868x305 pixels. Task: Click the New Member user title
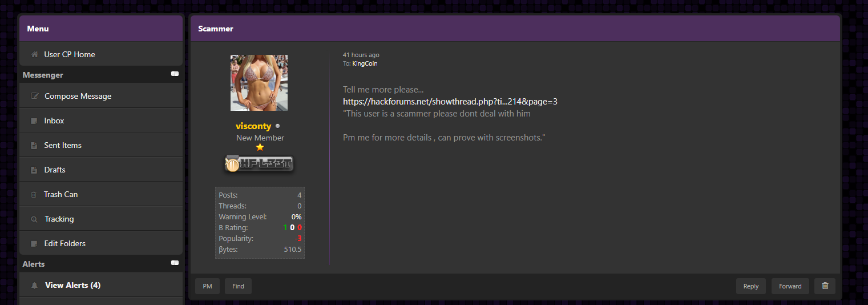click(x=260, y=138)
